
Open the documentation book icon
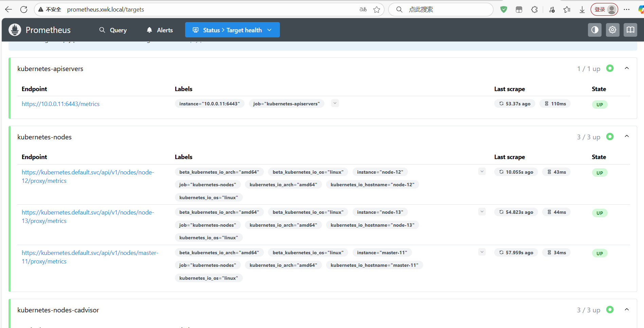[630, 30]
